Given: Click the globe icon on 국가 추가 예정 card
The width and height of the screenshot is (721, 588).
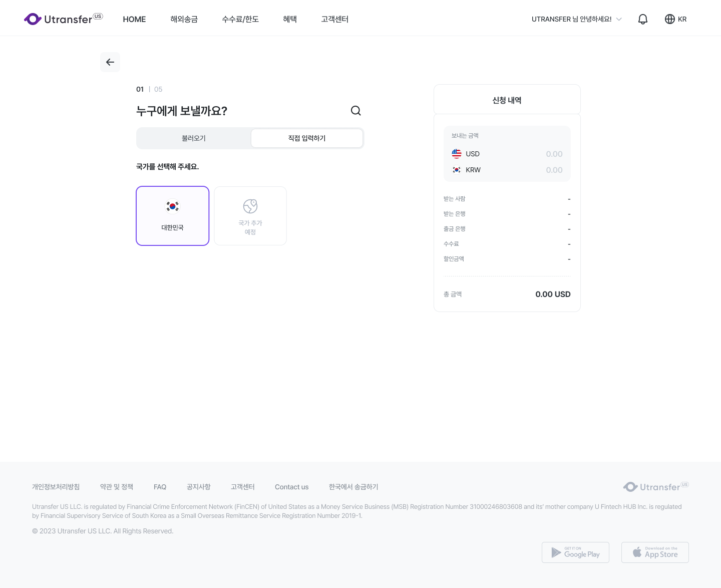Looking at the screenshot, I should pos(250,206).
